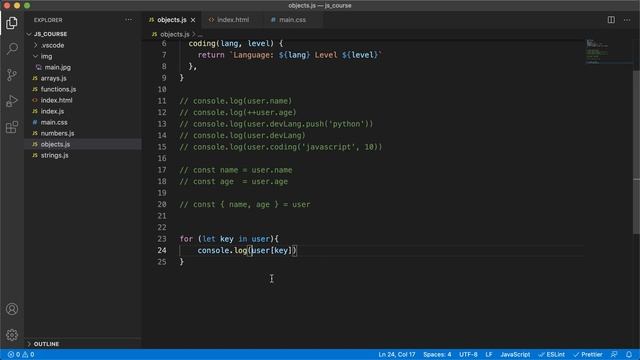Click the breadcrumb ellipsis after objects.js
This screenshot has height=360, width=640.
tap(200, 35)
